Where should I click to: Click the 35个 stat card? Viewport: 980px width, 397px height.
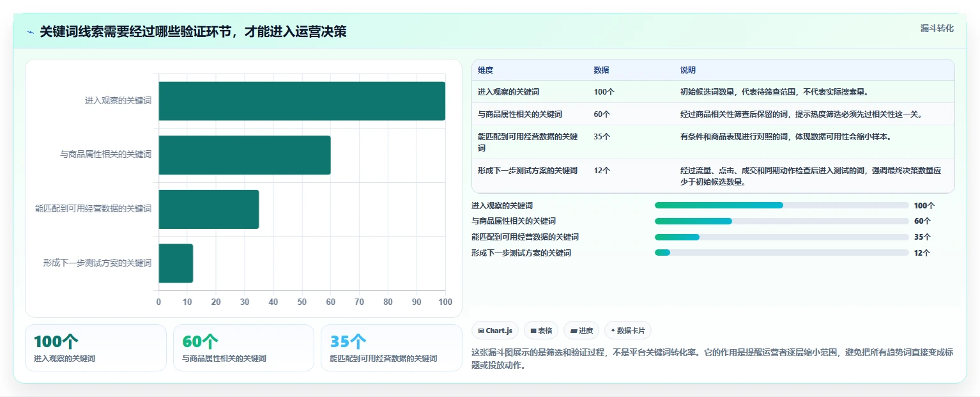tap(391, 348)
